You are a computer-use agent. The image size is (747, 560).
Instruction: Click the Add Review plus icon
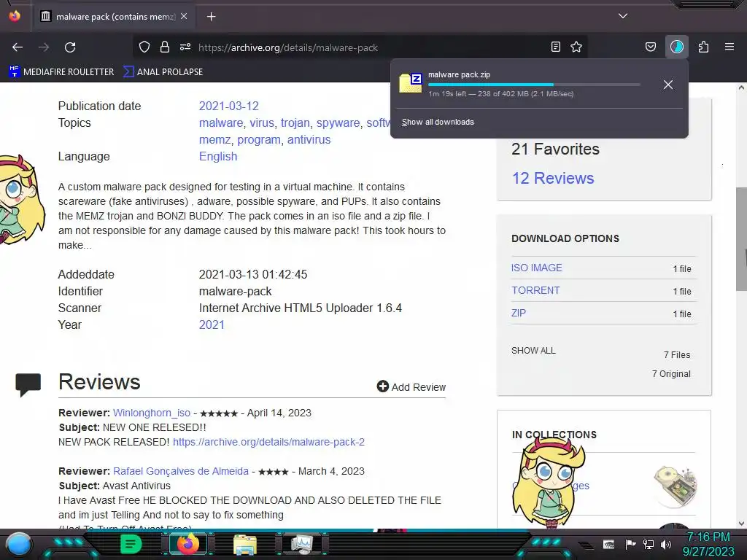[382, 386]
